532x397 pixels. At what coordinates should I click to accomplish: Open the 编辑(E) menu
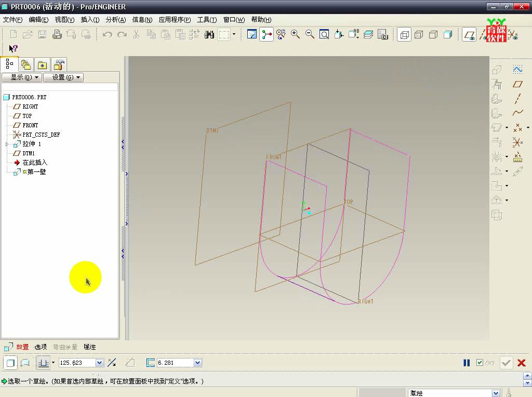pos(38,20)
